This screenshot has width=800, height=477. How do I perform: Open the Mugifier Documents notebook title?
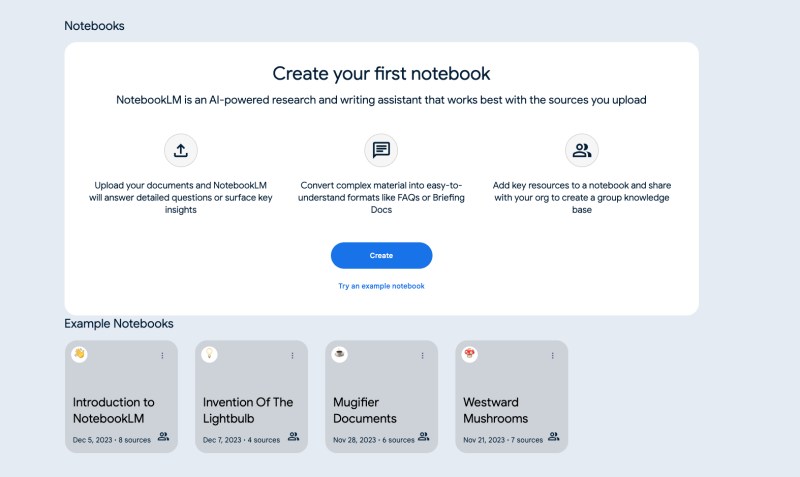pos(365,410)
